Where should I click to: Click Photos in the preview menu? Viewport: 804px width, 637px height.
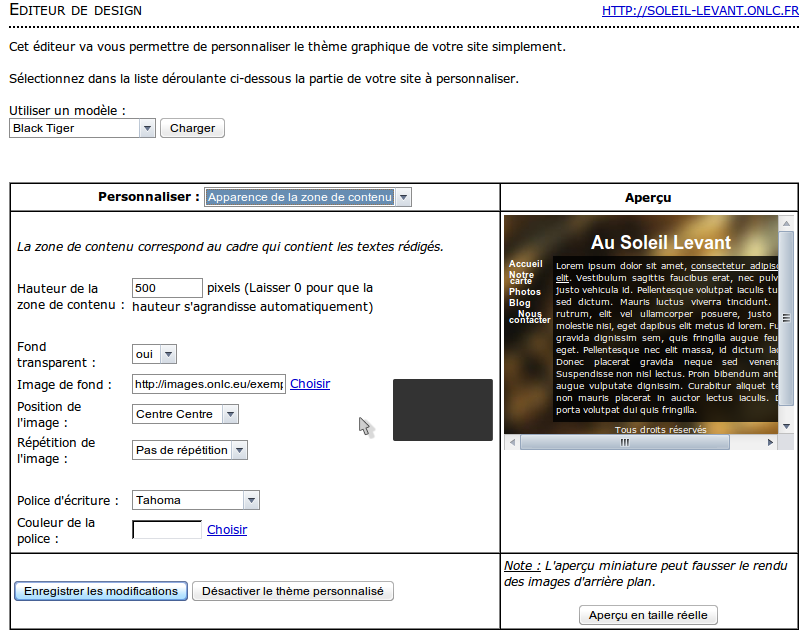(x=525, y=292)
